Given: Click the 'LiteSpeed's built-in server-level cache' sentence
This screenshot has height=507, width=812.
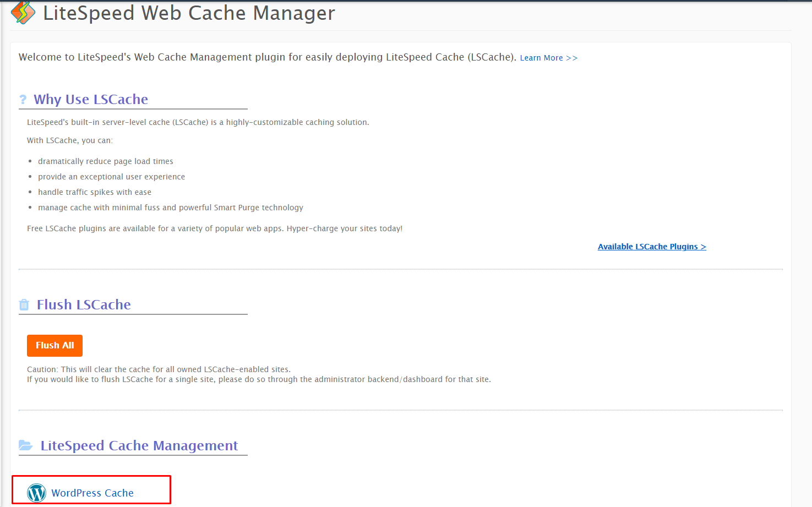Looking at the screenshot, I should (198, 122).
